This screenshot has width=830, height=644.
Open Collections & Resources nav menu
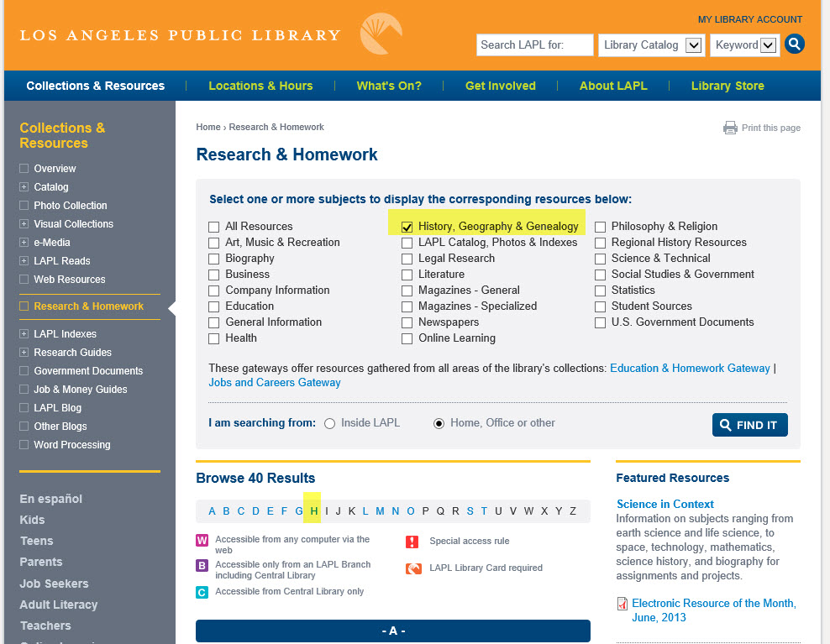[x=95, y=86]
